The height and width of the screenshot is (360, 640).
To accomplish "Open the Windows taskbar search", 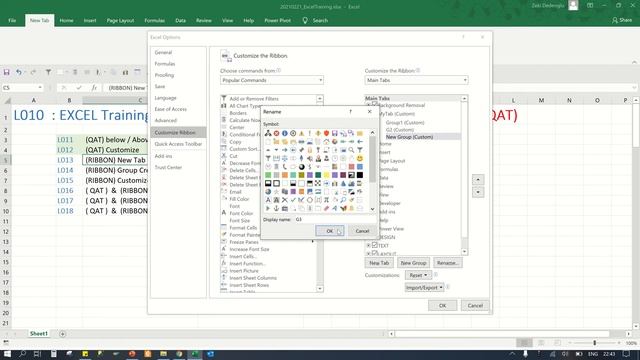I will 22,354.
